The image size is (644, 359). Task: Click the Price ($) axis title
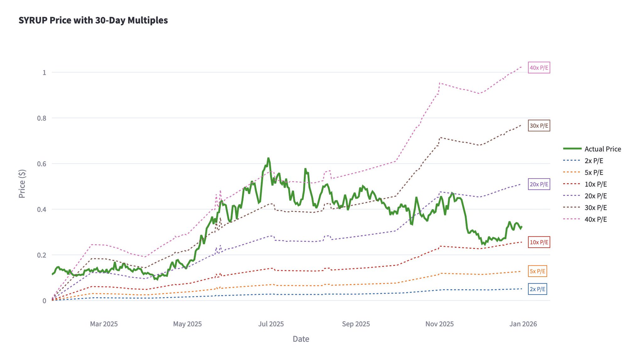(22, 184)
